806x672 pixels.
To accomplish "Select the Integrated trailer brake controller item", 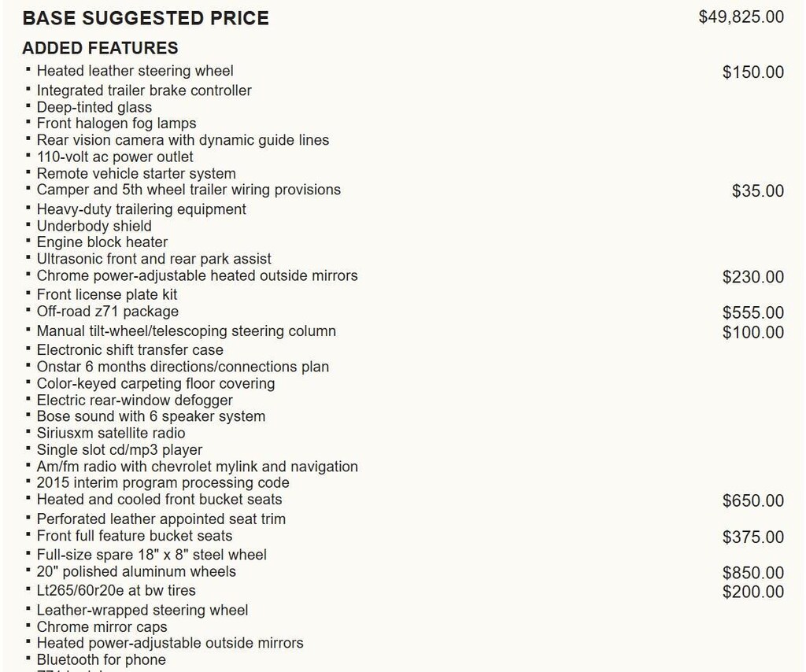I will click(144, 90).
